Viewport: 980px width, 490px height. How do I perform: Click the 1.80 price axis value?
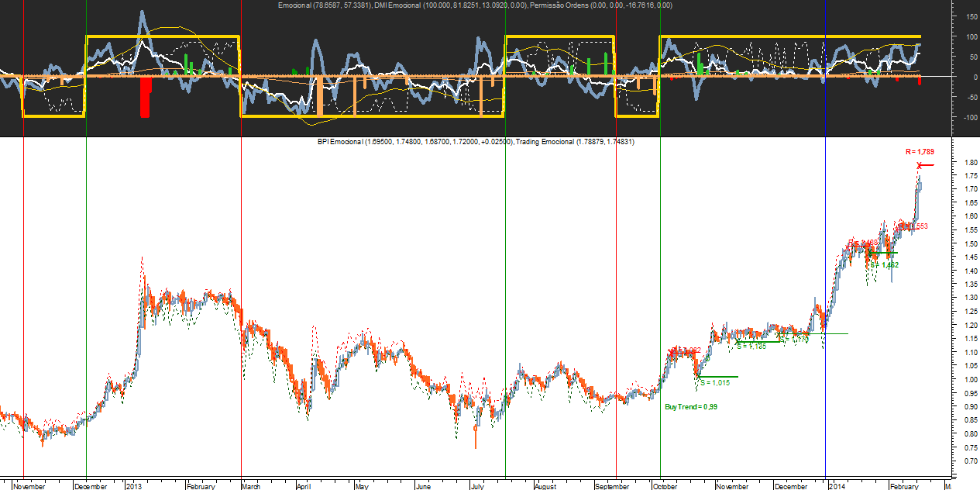click(971, 163)
